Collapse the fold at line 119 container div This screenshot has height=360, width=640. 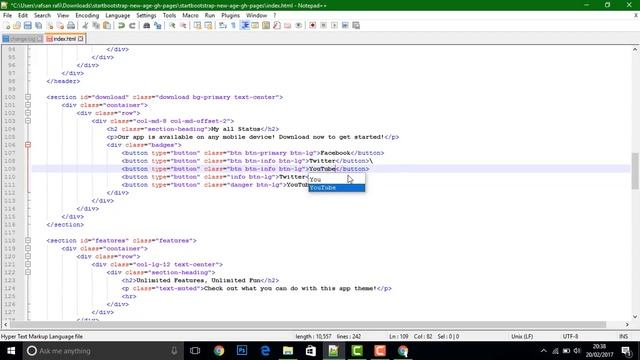(x=28, y=248)
